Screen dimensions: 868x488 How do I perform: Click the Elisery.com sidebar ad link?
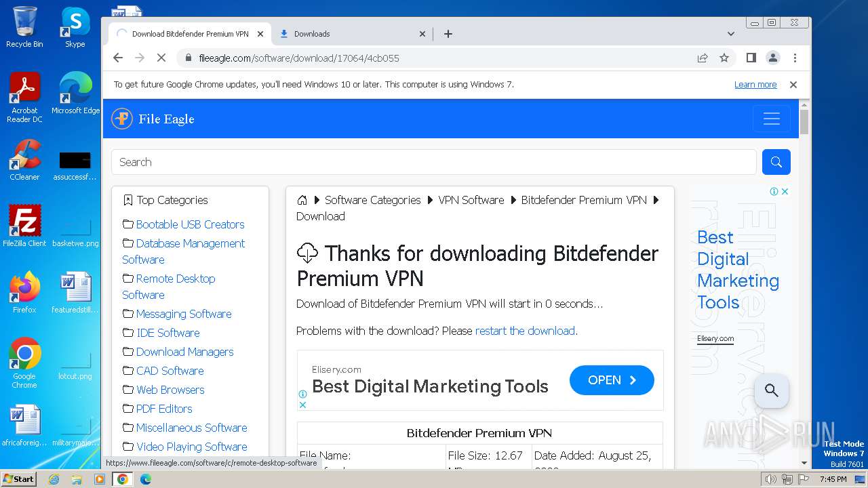[x=715, y=338]
